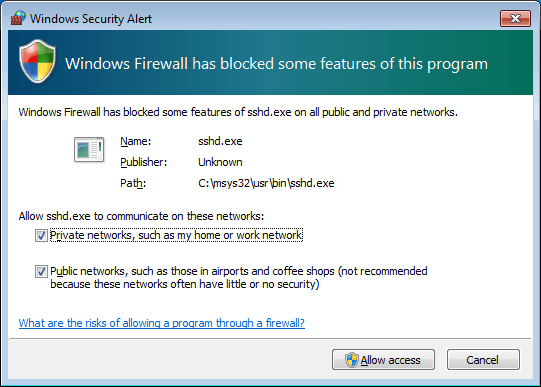Click the sshd.exe name value
Screen dimensions: 541x387
[220, 141]
